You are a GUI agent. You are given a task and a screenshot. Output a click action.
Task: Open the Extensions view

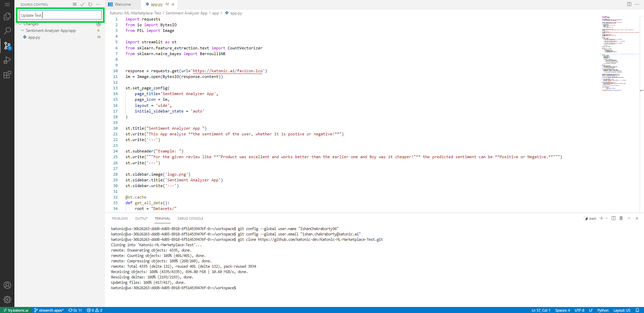[x=7, y=75]
